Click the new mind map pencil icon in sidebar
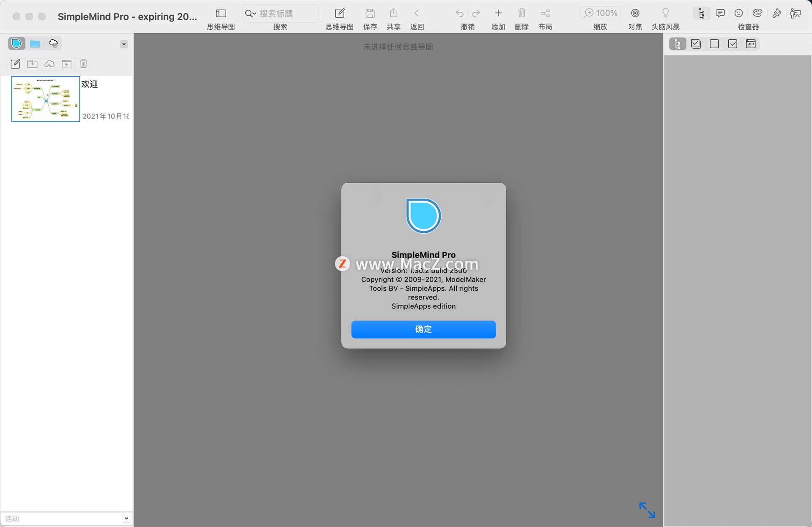 point(15,64)
